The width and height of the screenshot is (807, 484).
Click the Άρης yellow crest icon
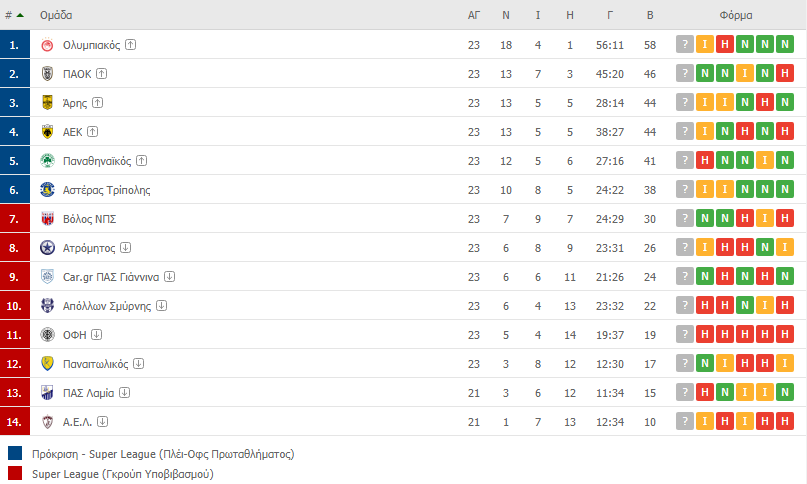tap(47, 103)
